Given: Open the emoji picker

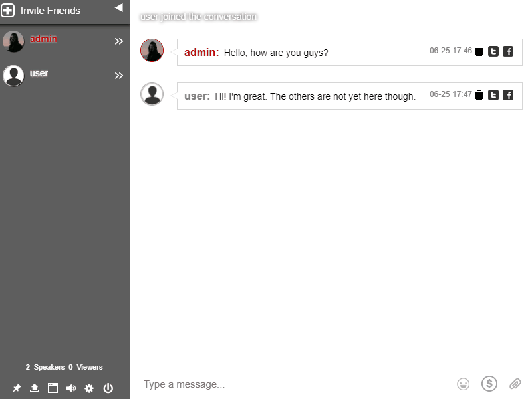Looking at the screenshot, I should tap(463, 384).
